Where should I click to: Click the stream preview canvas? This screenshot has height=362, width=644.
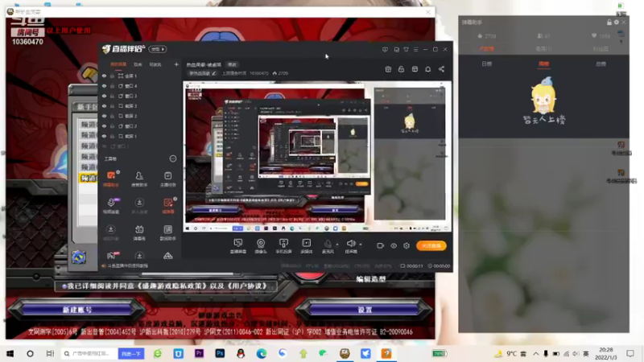tap(317, 157)
